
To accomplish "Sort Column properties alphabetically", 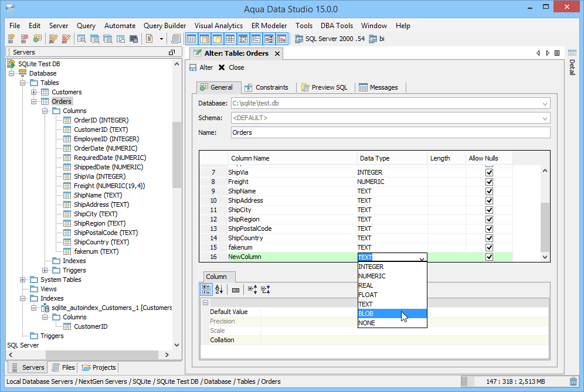I will 219,289.
